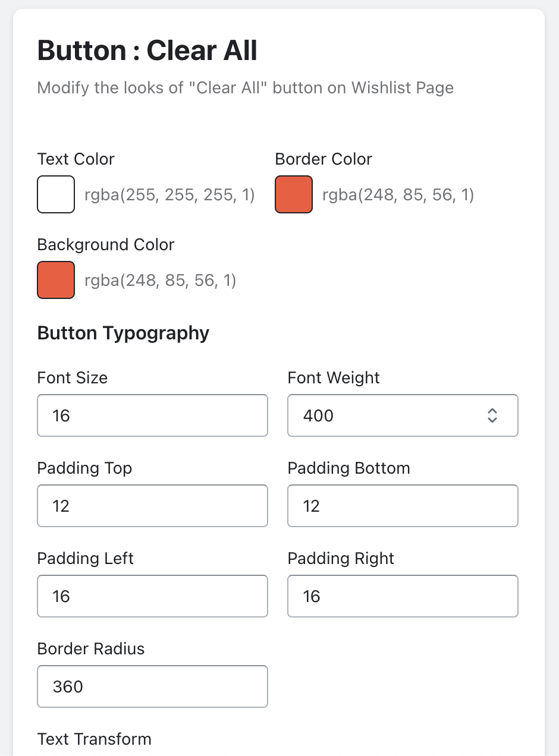Click the Text Transform label
Viewport: 559px width, 756px height.
[94, 739]
